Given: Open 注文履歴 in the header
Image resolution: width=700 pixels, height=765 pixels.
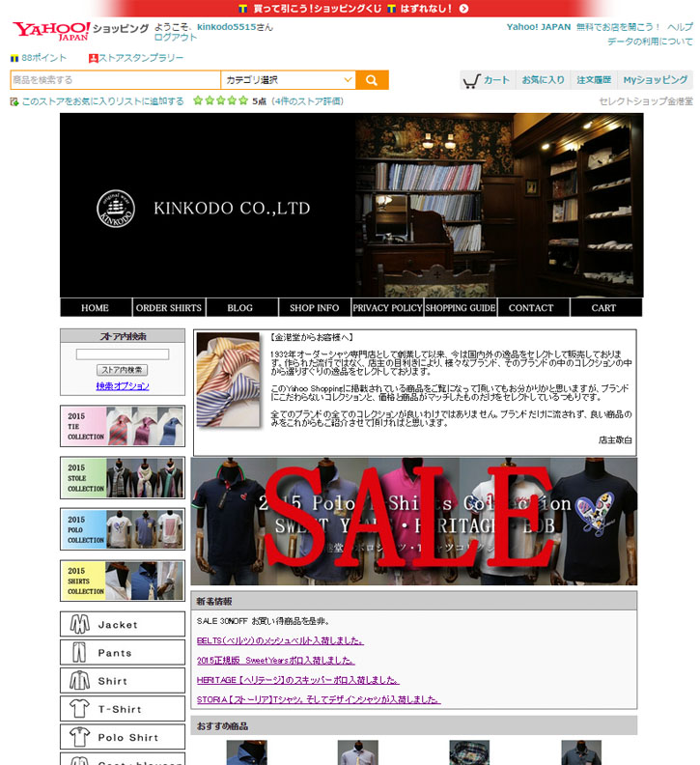Looking at the screenshot, I should tap(594, 80).
